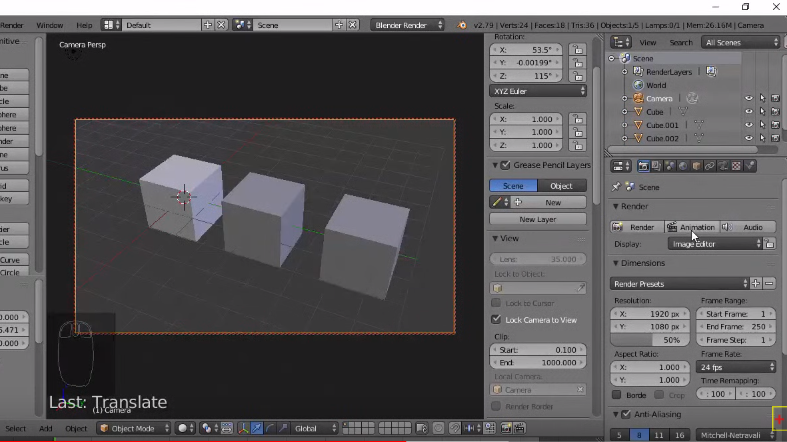Viewport: 787px width, 442px height.
Task: Click the Clip Start value field
Action: [x=538, y=350]
